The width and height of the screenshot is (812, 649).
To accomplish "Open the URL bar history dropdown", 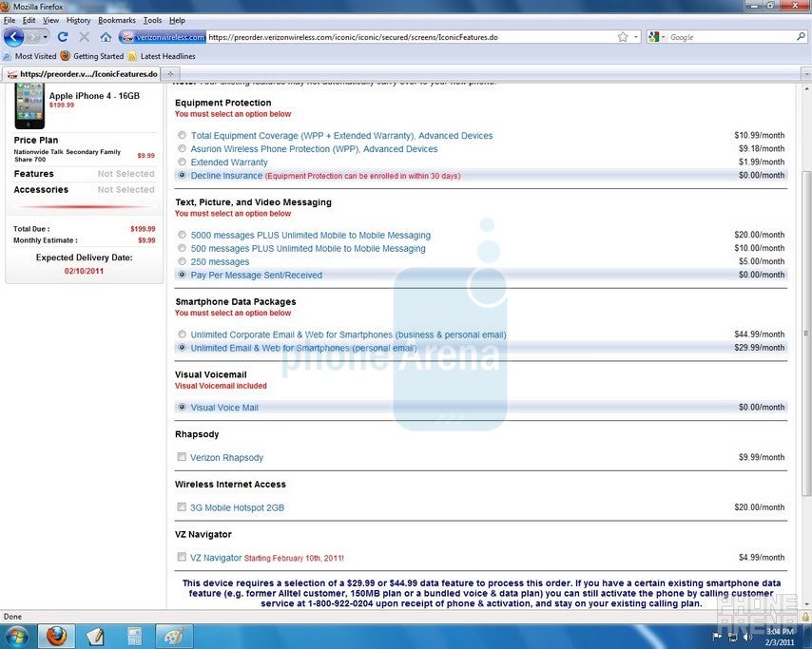I will (636, 37).
